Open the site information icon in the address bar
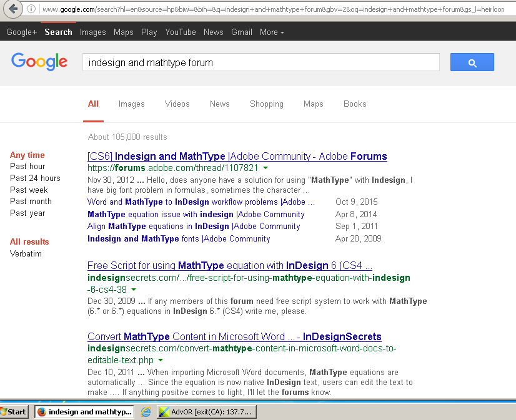The height and width of the screenshot is (420, 516). point(31,9)
